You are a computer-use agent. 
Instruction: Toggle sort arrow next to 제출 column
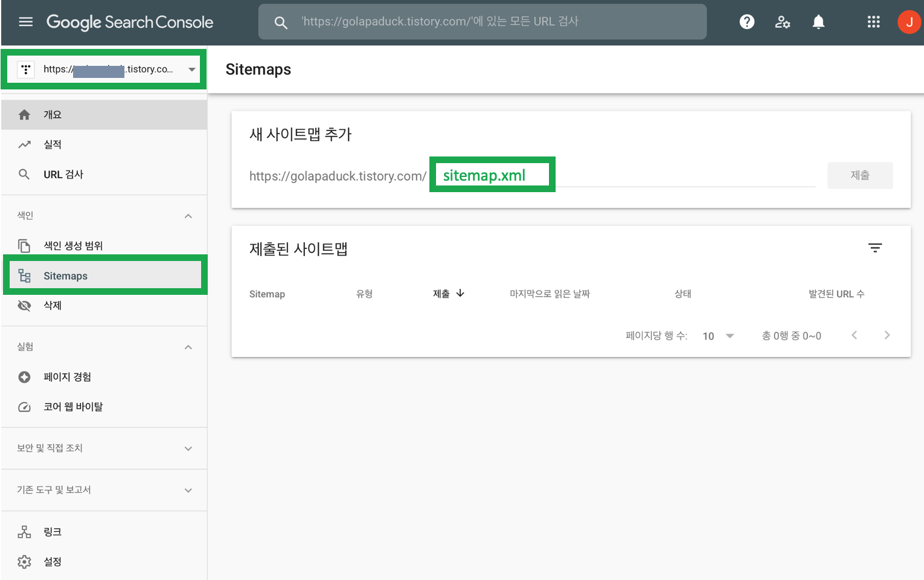tap(460, 293)
